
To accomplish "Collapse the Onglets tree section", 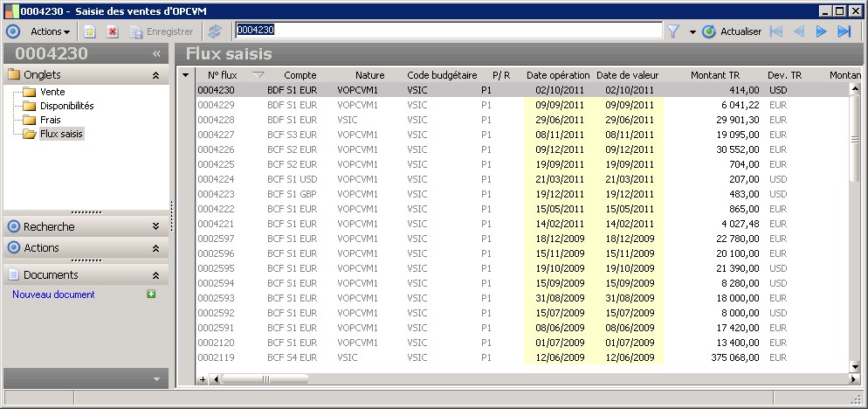I will point(155,75).
